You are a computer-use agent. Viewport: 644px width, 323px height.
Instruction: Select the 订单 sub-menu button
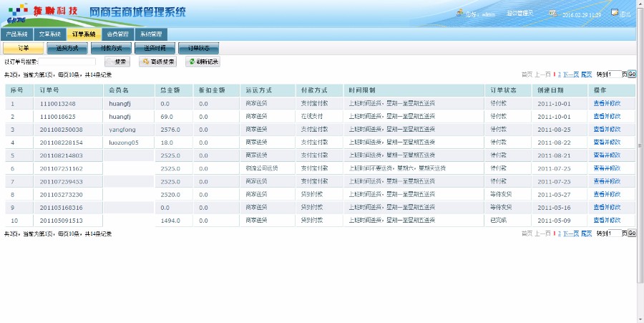click(24, 48)
